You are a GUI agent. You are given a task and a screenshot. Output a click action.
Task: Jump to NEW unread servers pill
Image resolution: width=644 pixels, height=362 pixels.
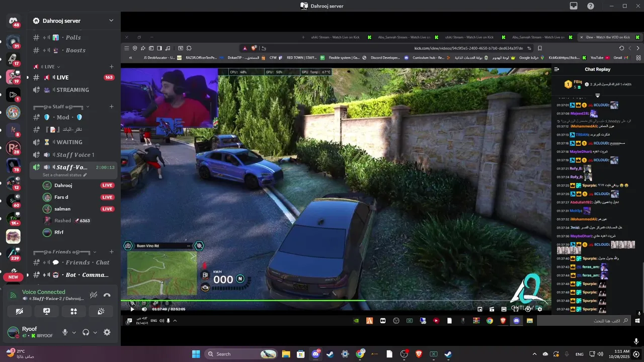point(13,277)
